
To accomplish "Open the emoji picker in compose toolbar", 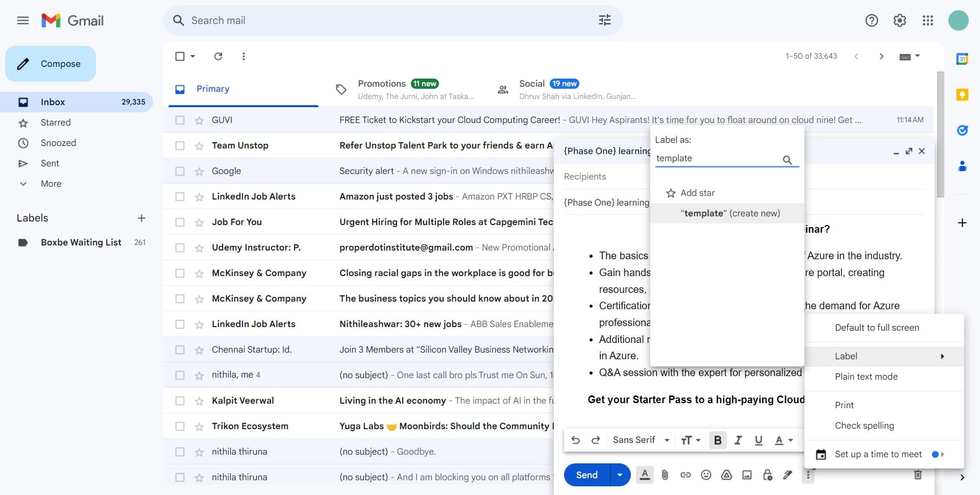I will (706, 475).
